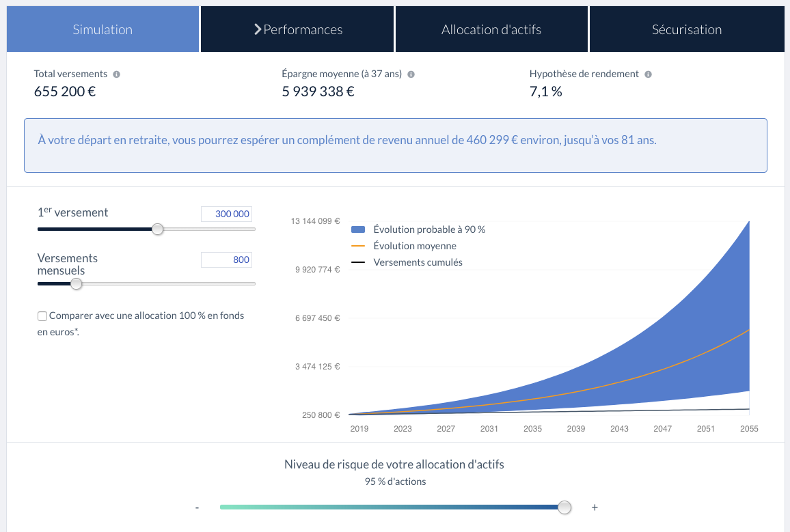Click info icon beside Épargne moyenne
This screenshot has height=532, width=790.
click(411, 74)
